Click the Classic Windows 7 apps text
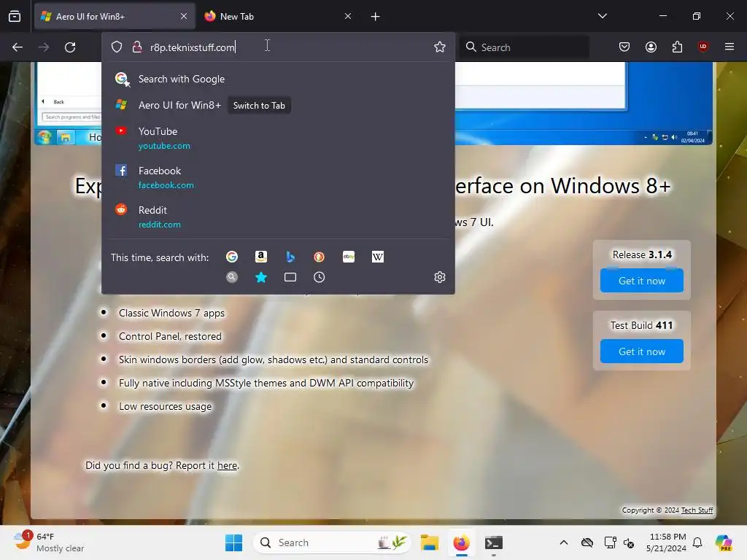The width and height of the screenshot is (747, 560). click(x=171, y=313)
